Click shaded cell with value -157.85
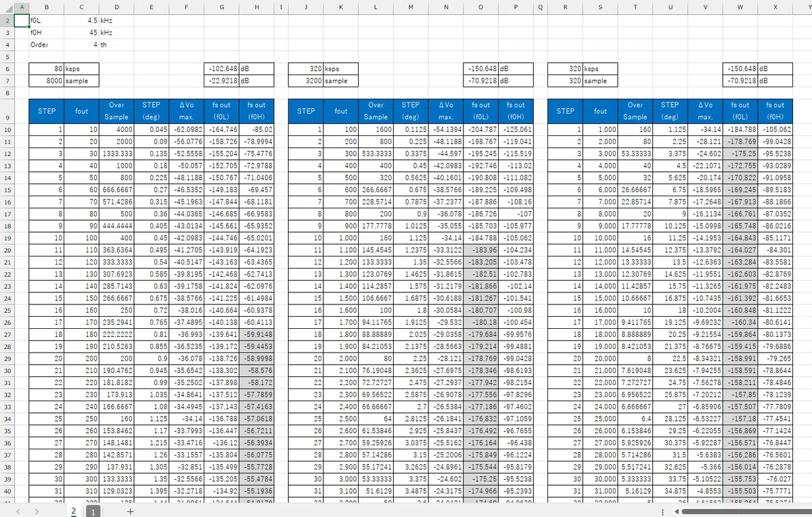Image resolution: width=812 pixels, height=517 pixels. point(740,394)
